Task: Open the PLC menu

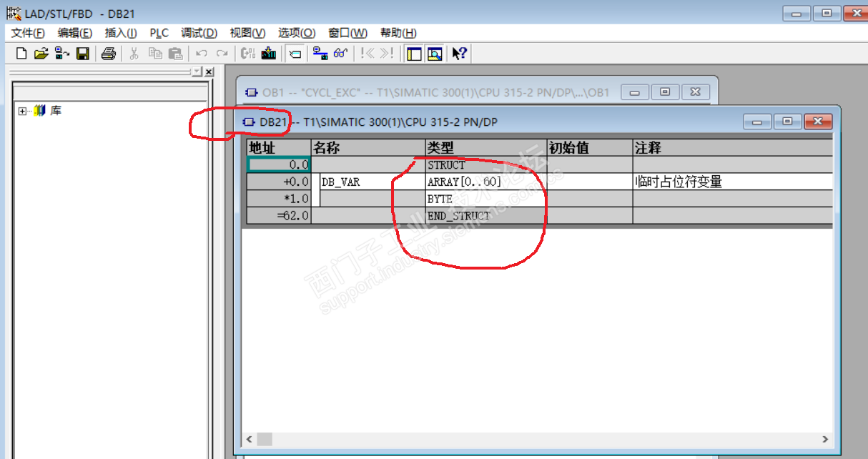Action: click(x=159, y=33)
